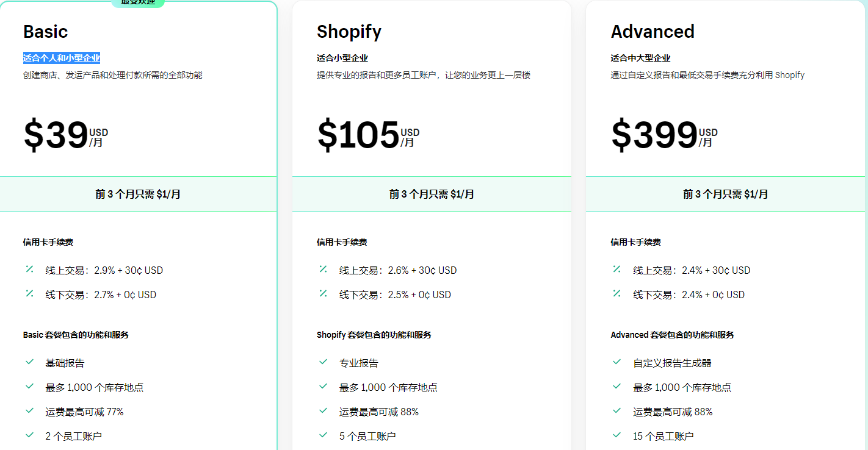Select the Basic plan heading
The height and width of the screenshot is (450, 868).
45,32
